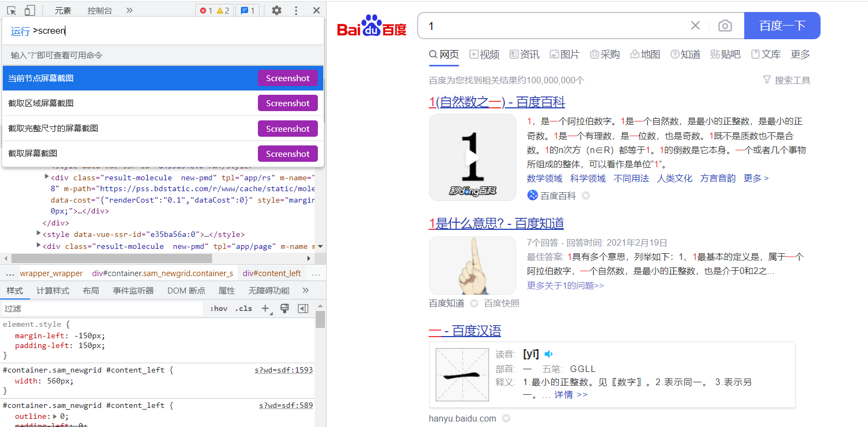868x427 pixels.
Task: Open the 样式 styles tab
Action: [15, 291]
